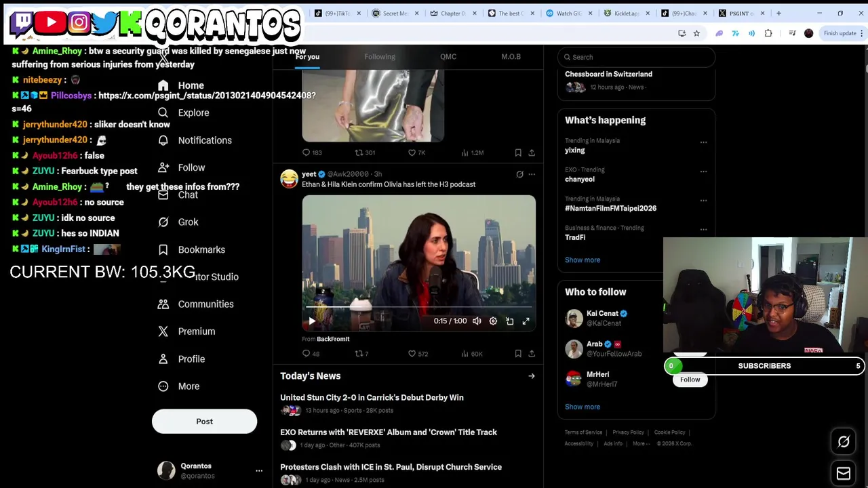Open options for yixing trend

[703, 142]
